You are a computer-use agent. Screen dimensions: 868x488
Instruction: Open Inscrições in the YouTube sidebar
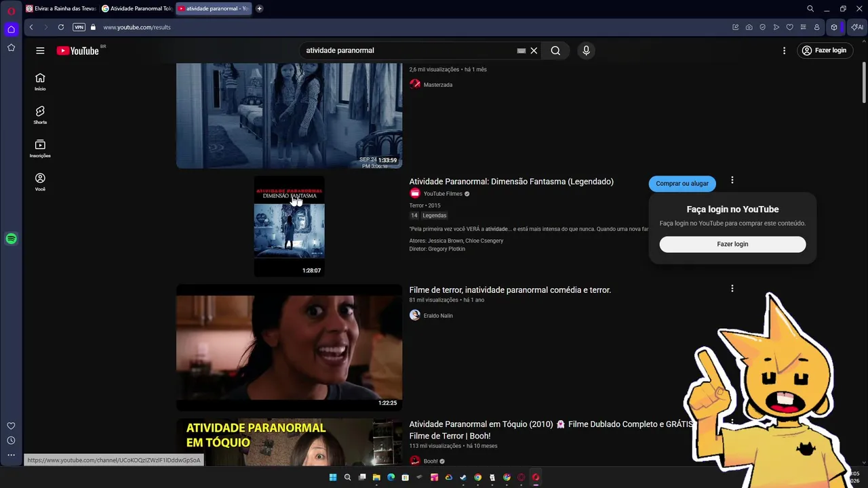pyautogui.click(x=40, y=148)
